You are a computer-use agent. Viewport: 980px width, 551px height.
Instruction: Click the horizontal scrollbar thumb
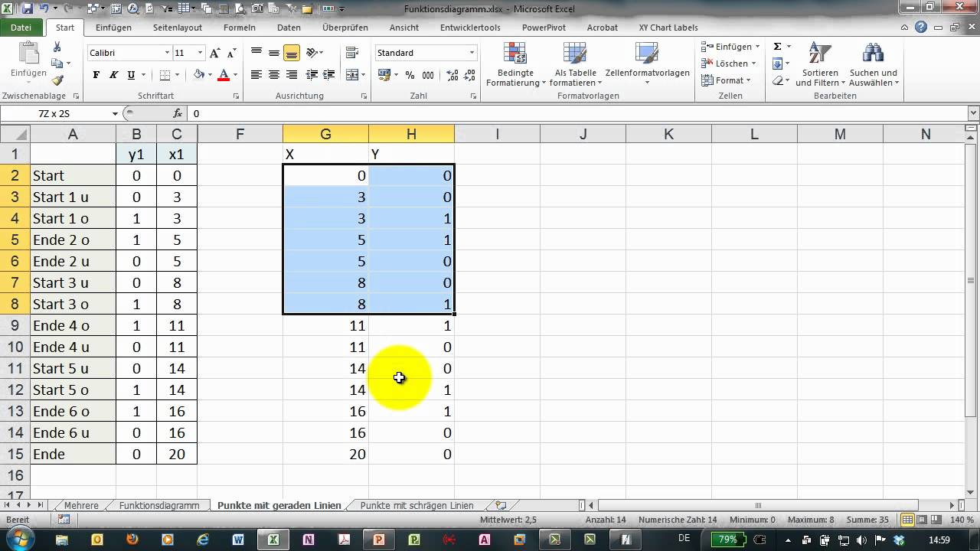pyautogui.click(x=758, y=506)
